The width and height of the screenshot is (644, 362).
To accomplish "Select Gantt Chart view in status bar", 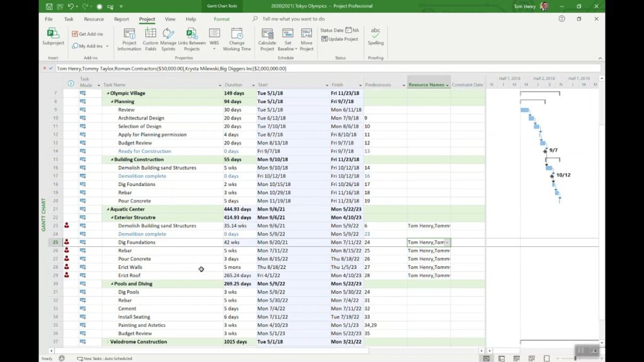I will 487,358.
